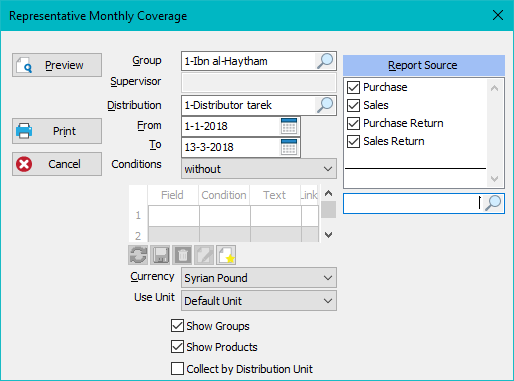The image size is (514, 381).
Task: Enable Collect by Distribution Unit
Action: pyautogui.click(x=177, y=369)
